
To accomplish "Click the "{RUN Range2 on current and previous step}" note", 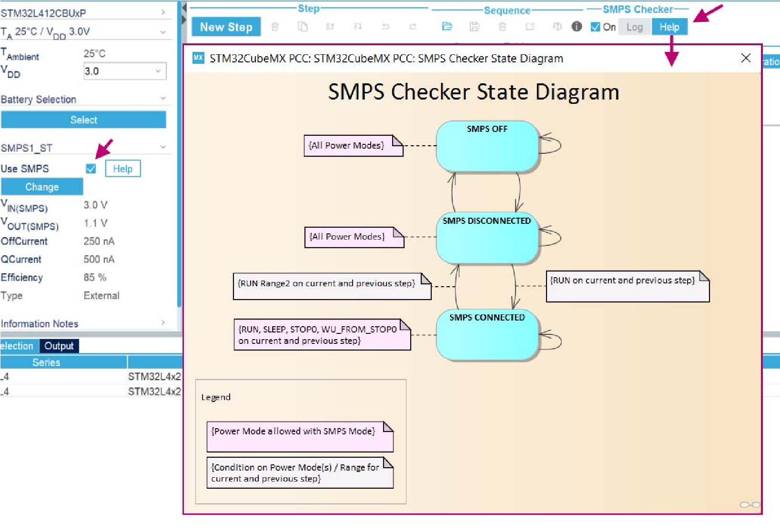I will 332,286.
